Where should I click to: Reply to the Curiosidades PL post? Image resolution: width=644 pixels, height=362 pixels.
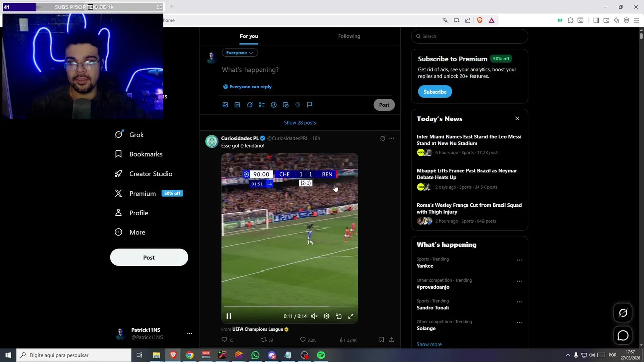pyautogui.click(x=227, y=340)
